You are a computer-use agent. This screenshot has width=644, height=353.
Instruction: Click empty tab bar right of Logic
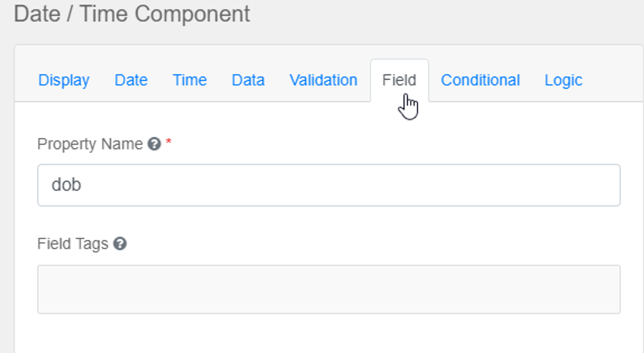(x=613, y=80)
